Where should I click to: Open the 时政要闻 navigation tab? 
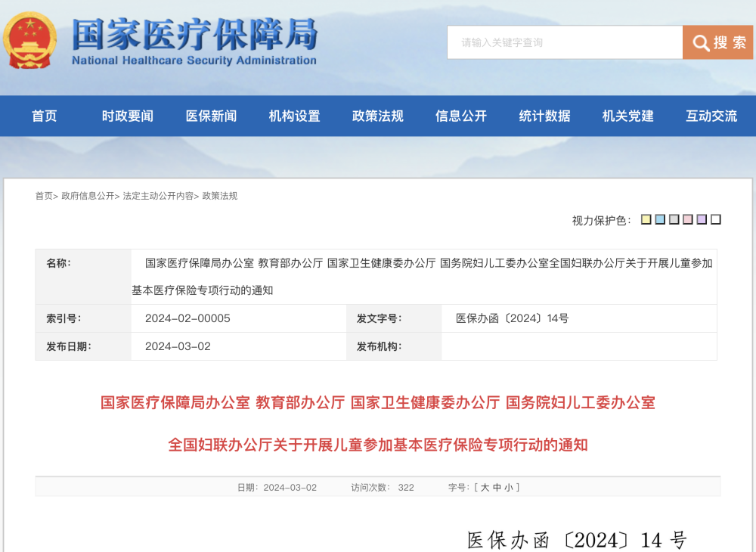128,116
